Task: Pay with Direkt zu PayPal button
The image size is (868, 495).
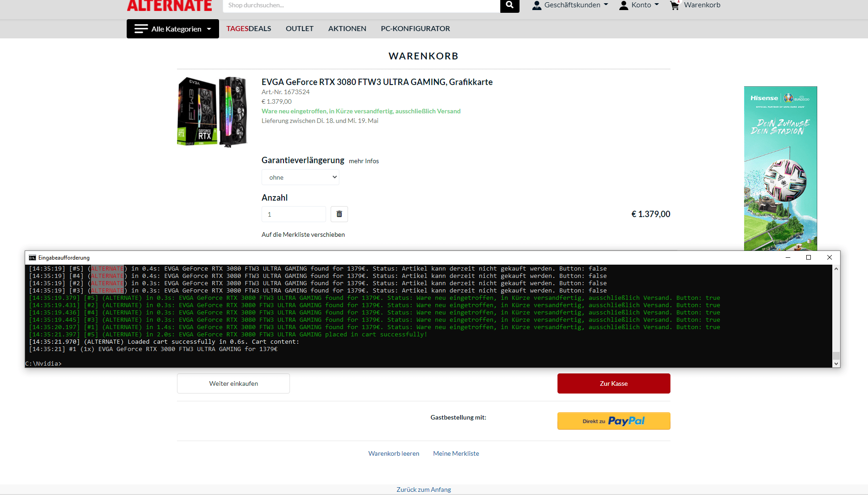Action: 614,421
